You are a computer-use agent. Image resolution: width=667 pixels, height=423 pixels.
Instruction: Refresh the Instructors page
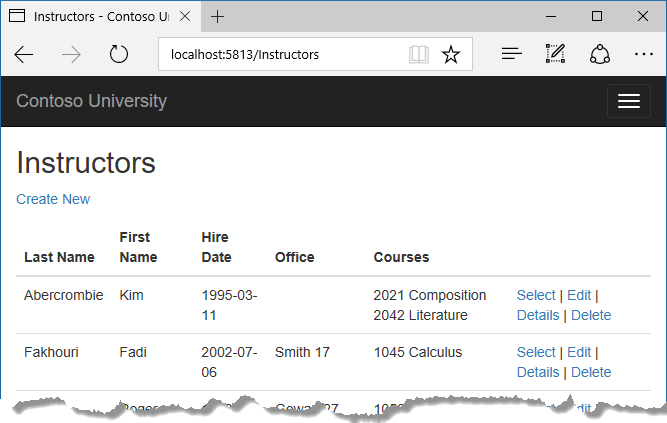pos(119,55)
